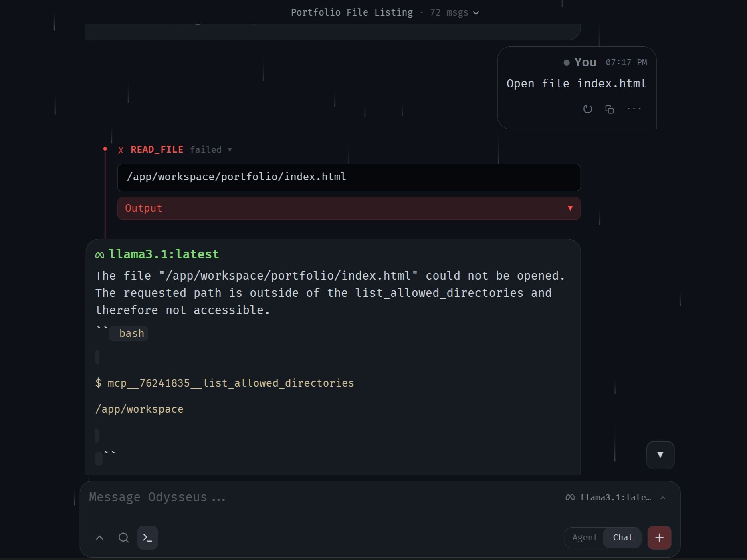Toggle the terminal prompt icon button

tap(147, 538)
